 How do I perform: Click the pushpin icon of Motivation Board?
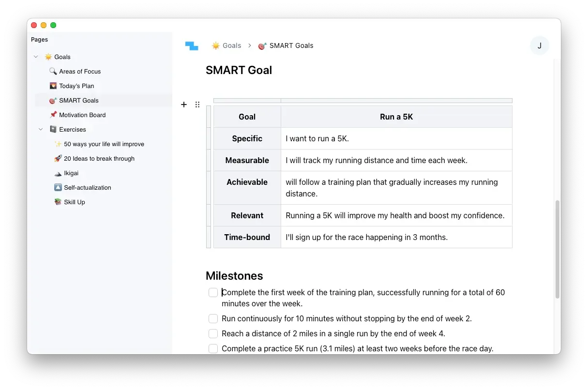(x=53, y=115)
